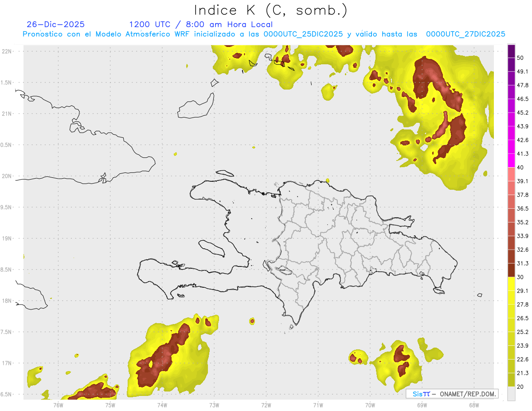
Task: Click the colorbar value "41.3"
Action: pos(523,154)
